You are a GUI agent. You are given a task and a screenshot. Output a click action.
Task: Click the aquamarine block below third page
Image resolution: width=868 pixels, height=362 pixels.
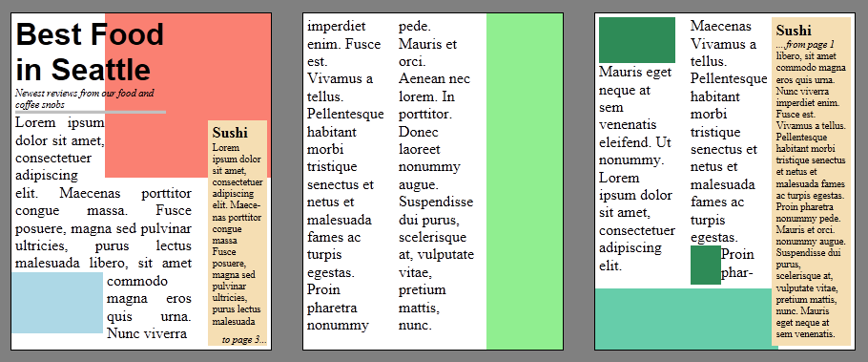click(x=683, y=319)
